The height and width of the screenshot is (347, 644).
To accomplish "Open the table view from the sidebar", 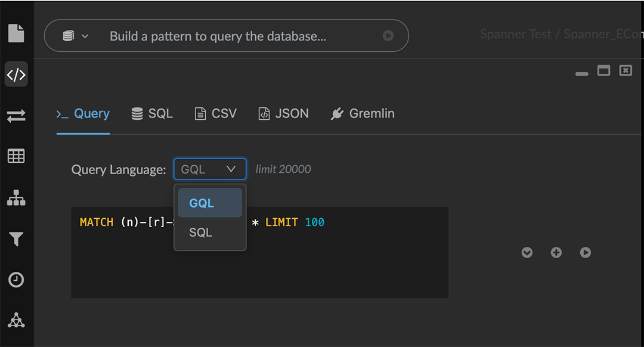I will (16, 156).
